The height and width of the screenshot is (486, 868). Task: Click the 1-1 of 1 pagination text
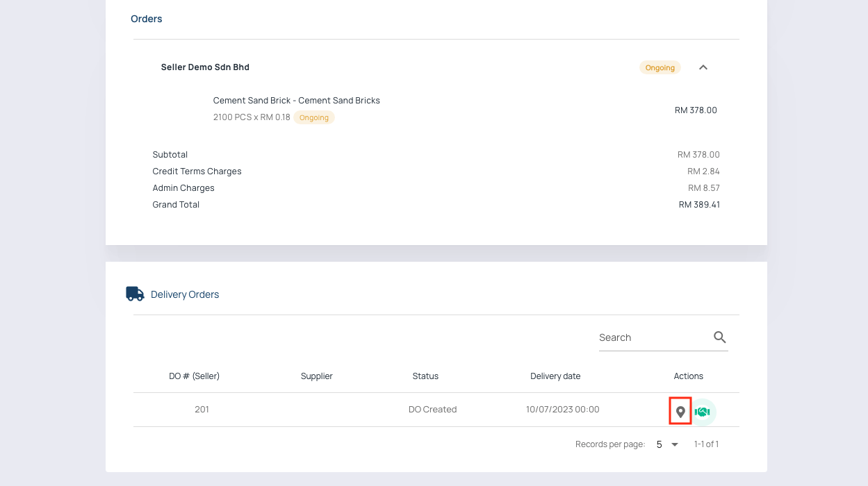(706, 444)
